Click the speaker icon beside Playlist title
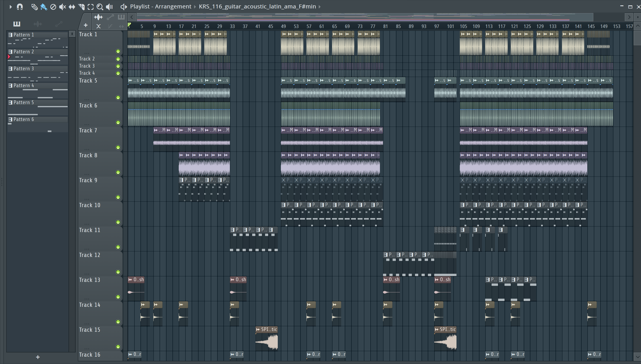Image resolution: width=641 pixels, height=364 pixels. click(124, 7)
